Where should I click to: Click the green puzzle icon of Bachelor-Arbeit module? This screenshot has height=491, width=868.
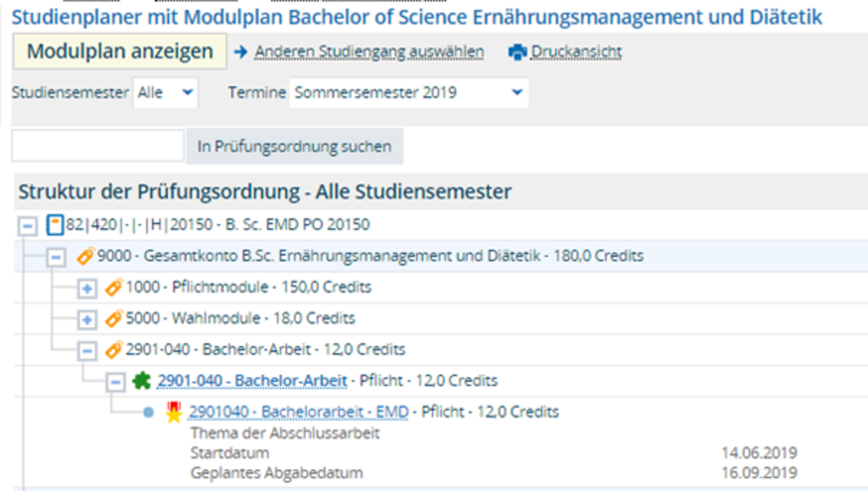pos(142,381)
